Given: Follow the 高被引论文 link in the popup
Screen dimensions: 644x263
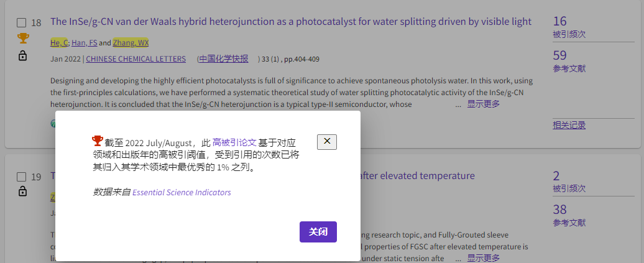Looking at the screenshot, I should point(234,142).
